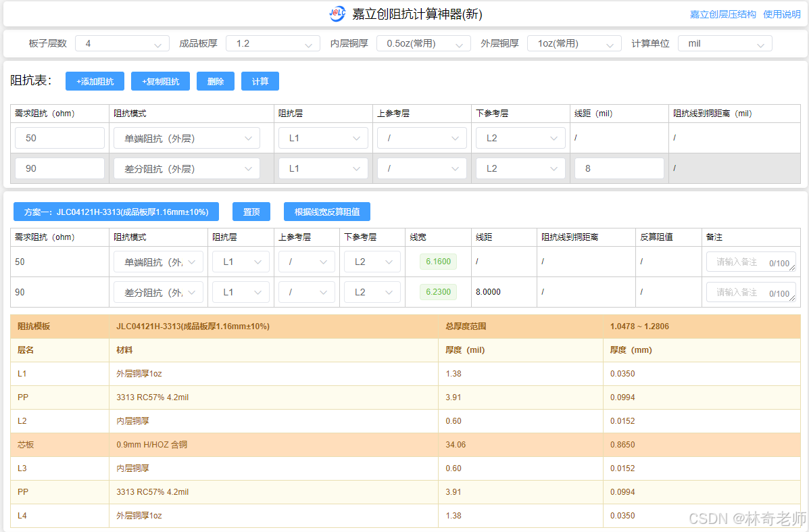Click the 计算 button
The image size is (809, 532).
[x=260, y=81]
